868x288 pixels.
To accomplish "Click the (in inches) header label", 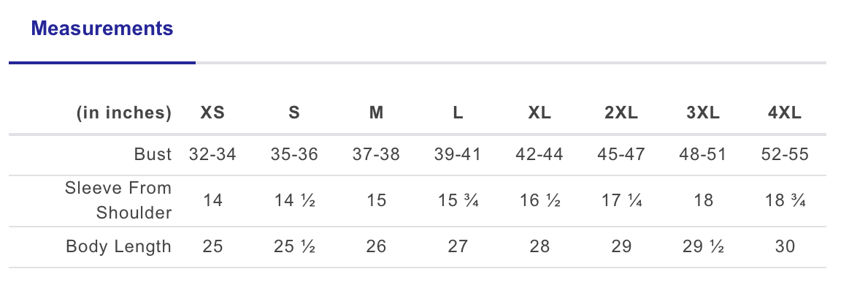I will tap(124, 113).
